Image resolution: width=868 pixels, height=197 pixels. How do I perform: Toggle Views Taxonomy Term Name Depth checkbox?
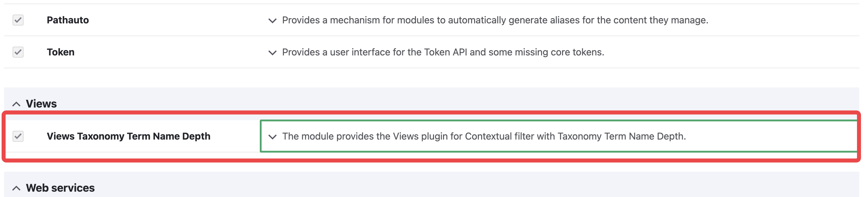pos(18,136)
